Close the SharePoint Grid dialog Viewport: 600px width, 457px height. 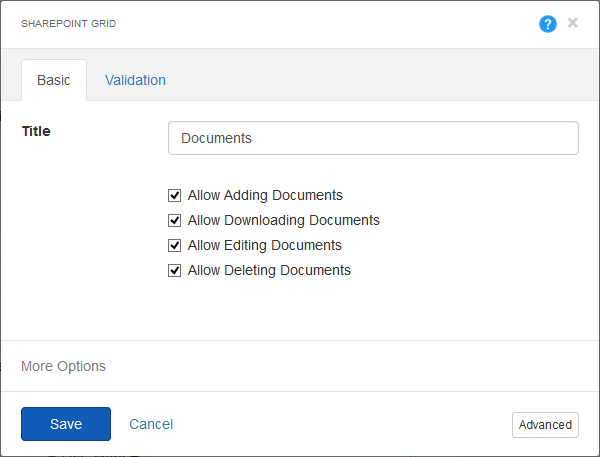point(572,23)
